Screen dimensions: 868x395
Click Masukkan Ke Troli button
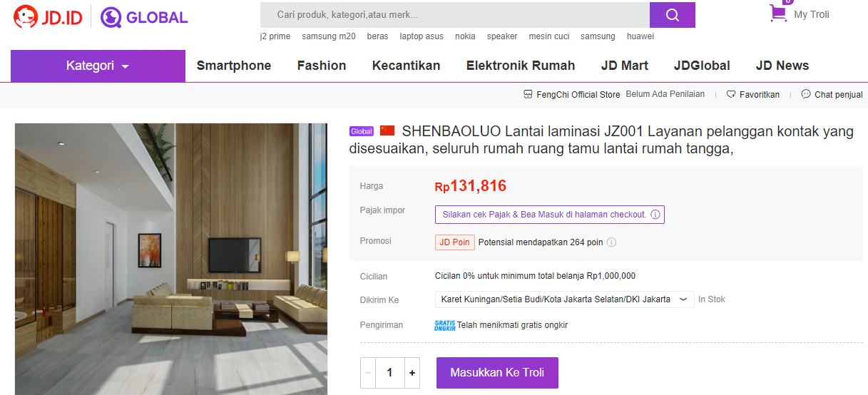(x=497, y=373)
